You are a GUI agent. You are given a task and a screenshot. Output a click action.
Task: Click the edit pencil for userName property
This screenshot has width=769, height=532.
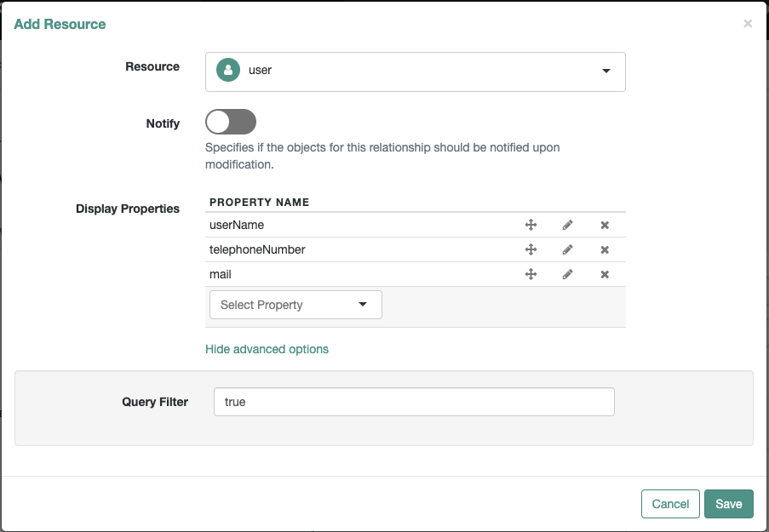[x=568, y=226]
